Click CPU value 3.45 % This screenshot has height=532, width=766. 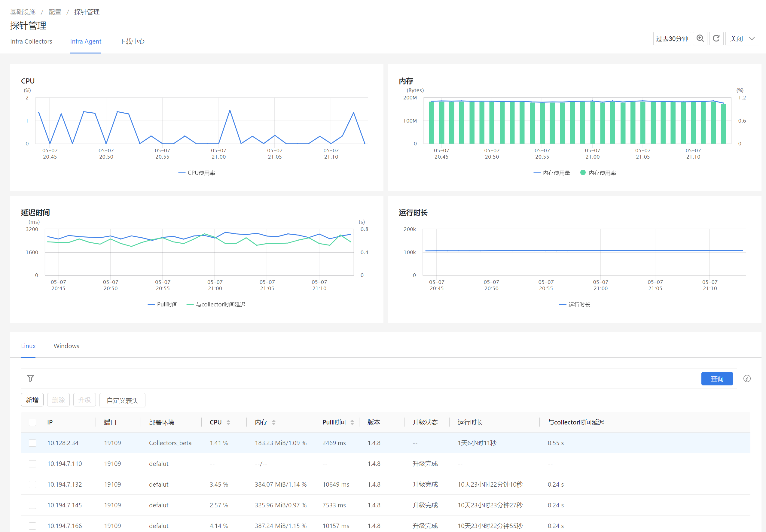click(x=219, y=484)
